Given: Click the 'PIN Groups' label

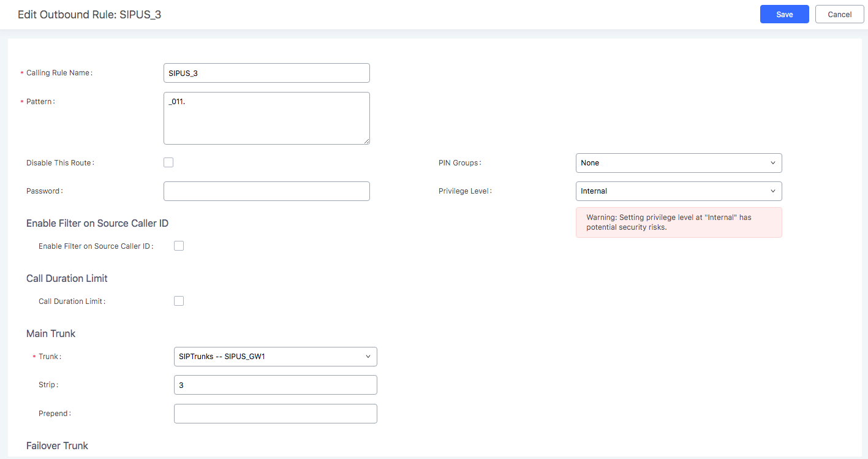Looking at the screenshot, I should coord(460,163).
